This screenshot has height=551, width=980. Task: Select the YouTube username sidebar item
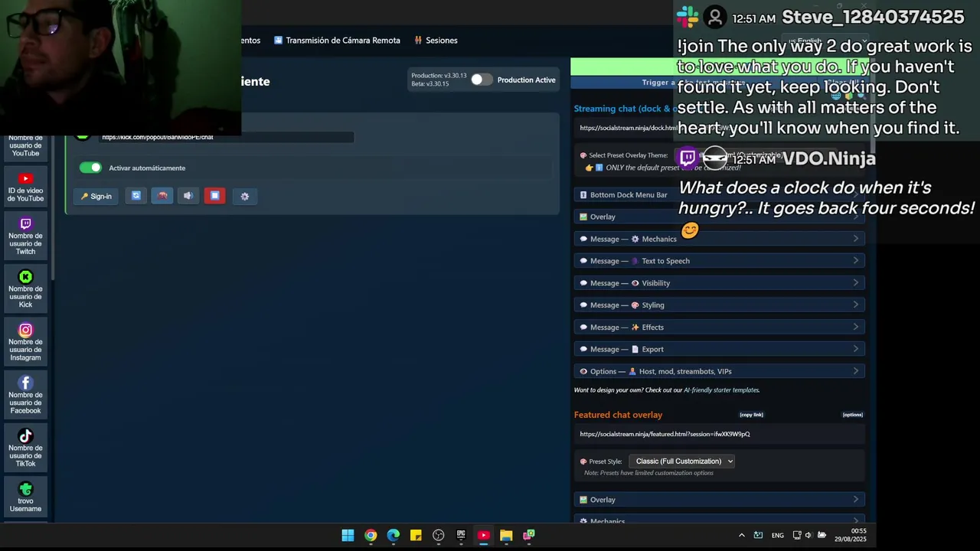pos(25,145)
